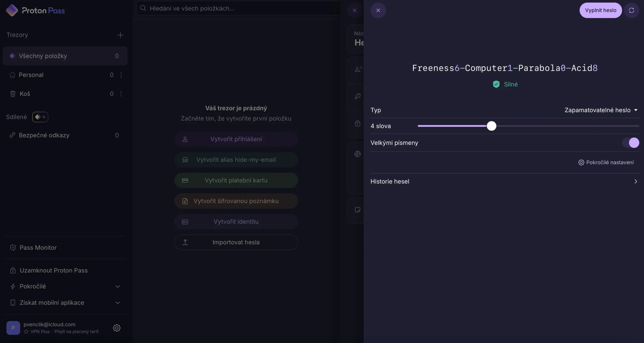Open settings gear next to account email
The height and width of the screenshot is (343, 644).
pyautogui.click(x=117, y=328)
